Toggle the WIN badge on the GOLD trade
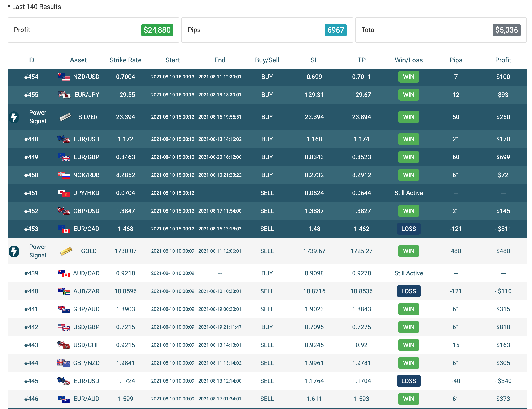The image size is (532, 409). pos(409,251)
